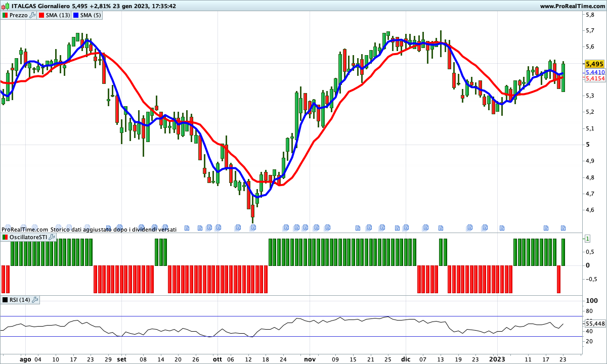Image resolution: width=607 pixels, height=364 pixels.
Task: Click the yellow 5,495 current price tag
Action: 594,64
